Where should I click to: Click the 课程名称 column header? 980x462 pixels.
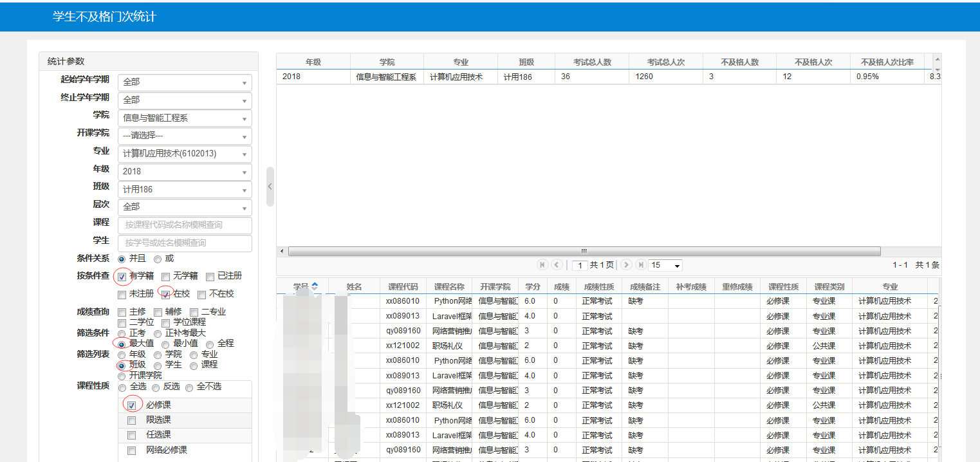448,287
